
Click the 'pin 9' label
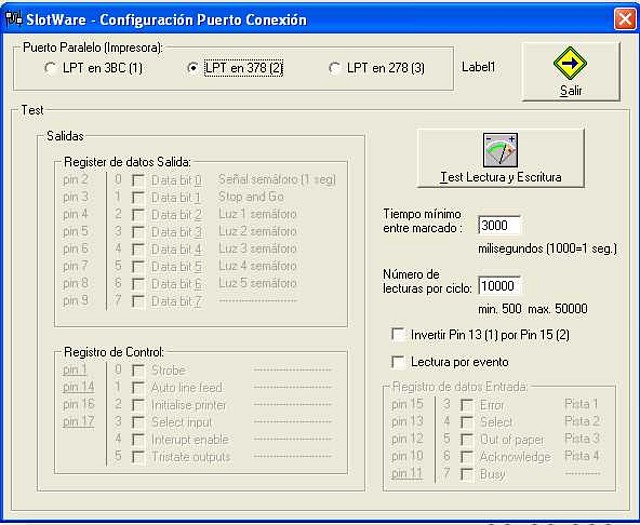[76, 300]
